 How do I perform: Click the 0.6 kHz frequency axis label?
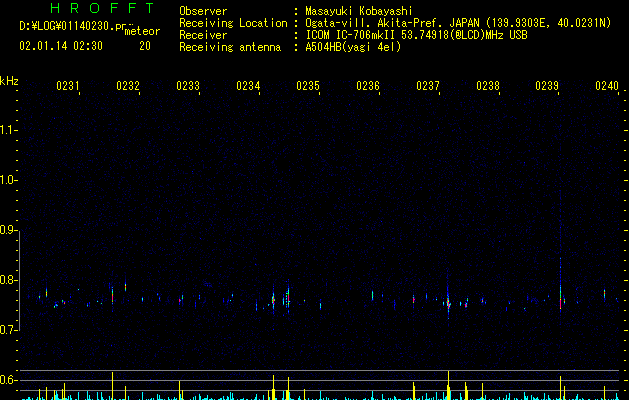(x=8, y=380)
